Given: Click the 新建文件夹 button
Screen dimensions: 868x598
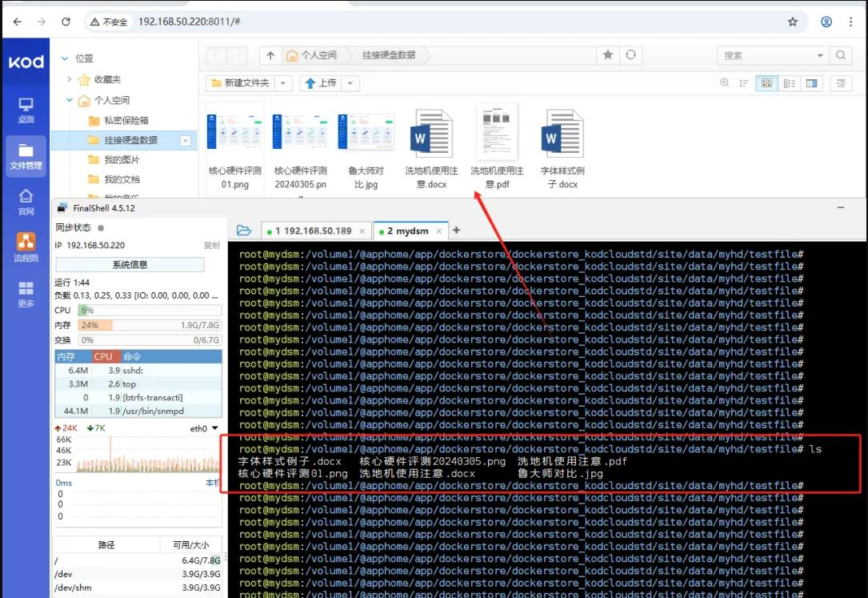Looking at the screenshot, I should point(241,83).
